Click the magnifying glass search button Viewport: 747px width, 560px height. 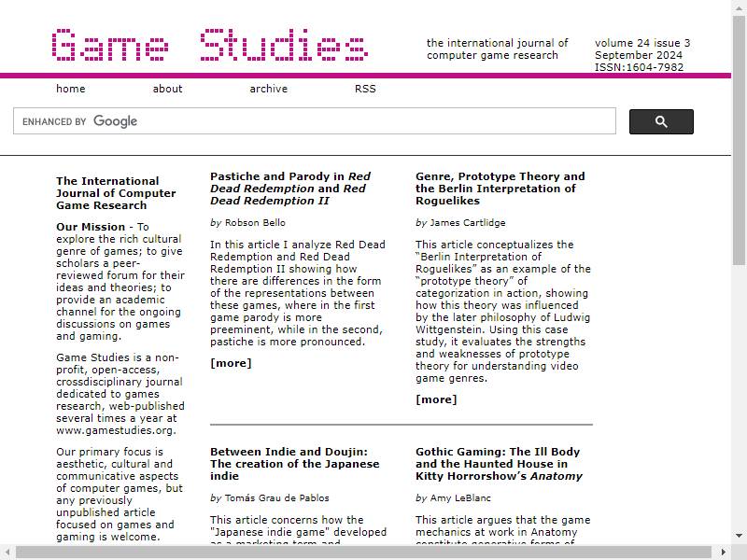click(x=661, y=122)
